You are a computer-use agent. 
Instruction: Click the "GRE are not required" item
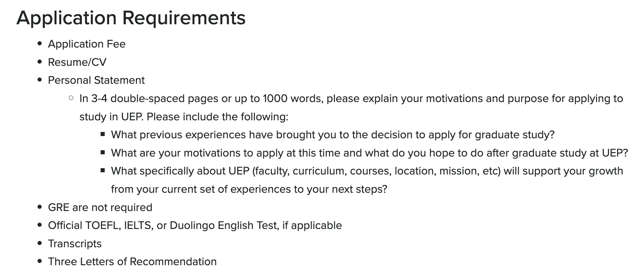(100, 208)
